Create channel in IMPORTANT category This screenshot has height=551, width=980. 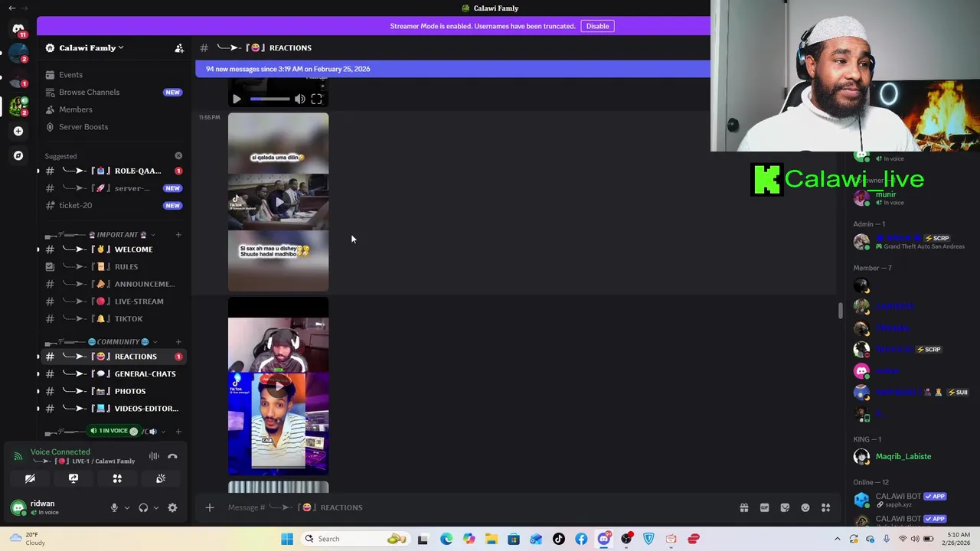pyautogui.click(x=178, y=235)
